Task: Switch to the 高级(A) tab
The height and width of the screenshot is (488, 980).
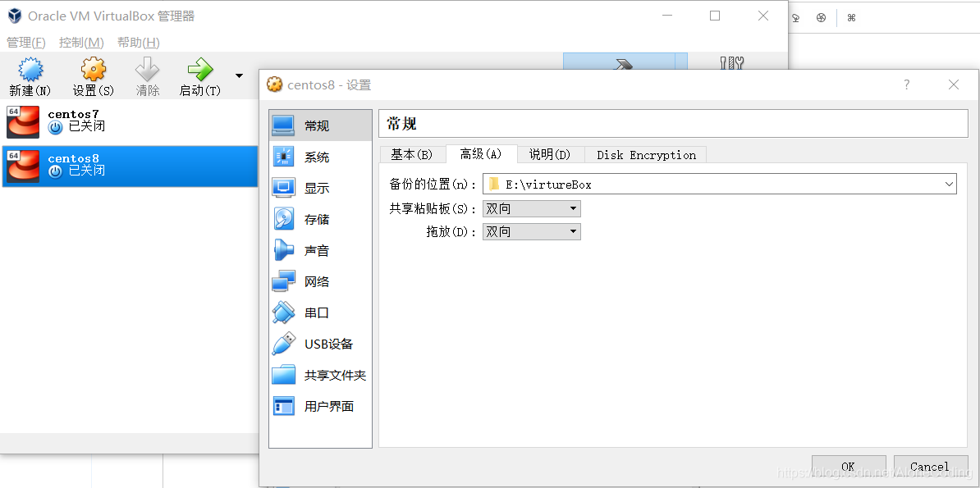Action: click(x=481, y=154)
